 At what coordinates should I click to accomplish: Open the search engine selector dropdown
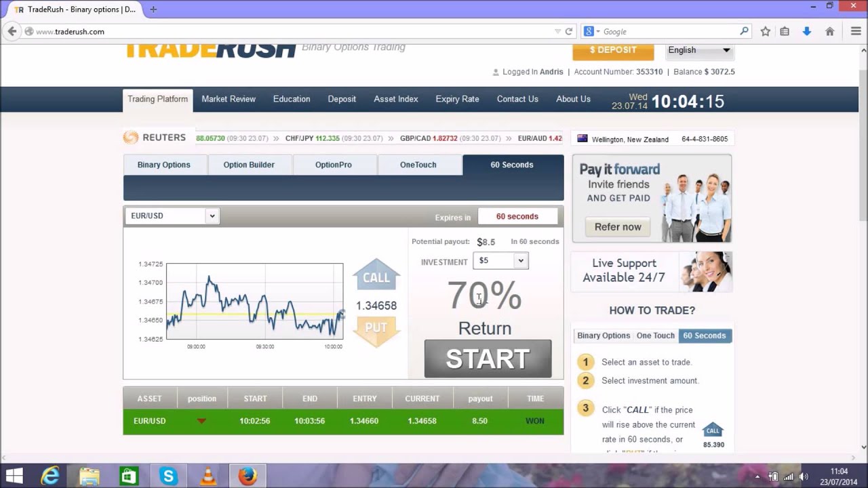[x=591, y=31]
